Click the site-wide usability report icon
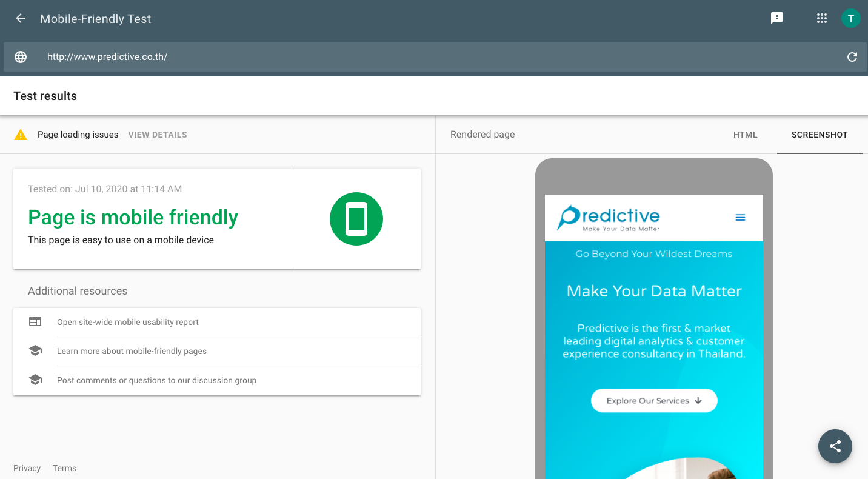Screen dimensions: 868x479 (x=35, y=322)
